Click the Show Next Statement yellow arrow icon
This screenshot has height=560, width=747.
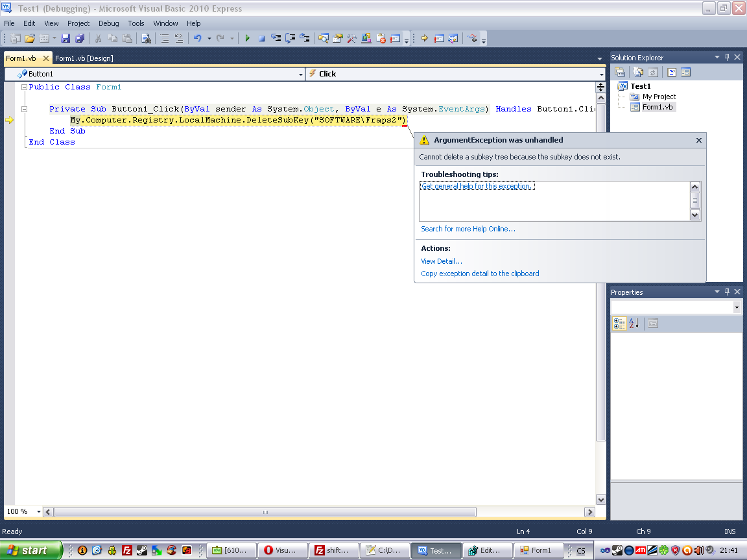(x=425, y=39)
